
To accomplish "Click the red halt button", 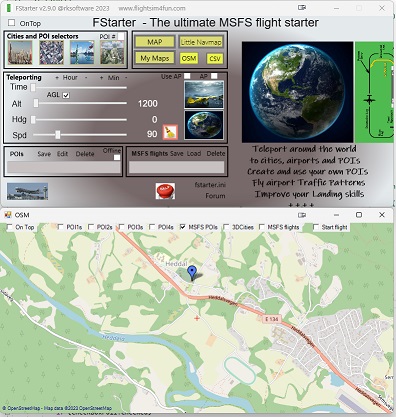I will click(x=165, y=191).
